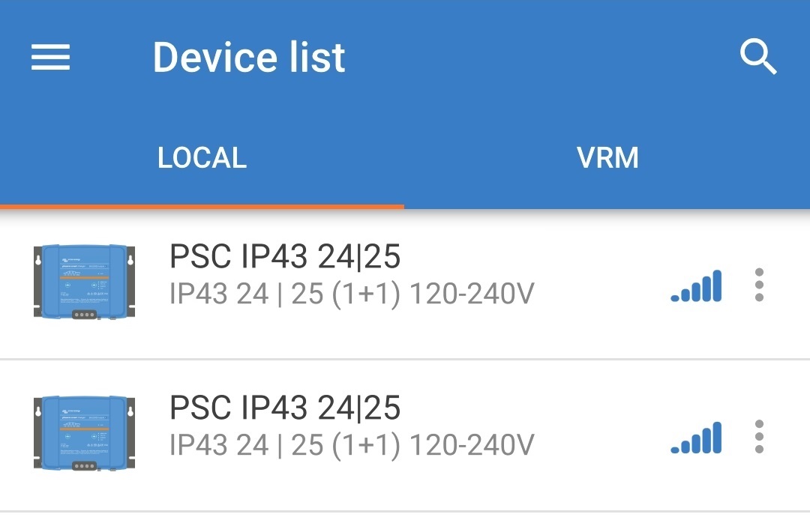The image size is (810, 532).
Task: Open the overflow menu of the second device
Action: pos(758,438)
